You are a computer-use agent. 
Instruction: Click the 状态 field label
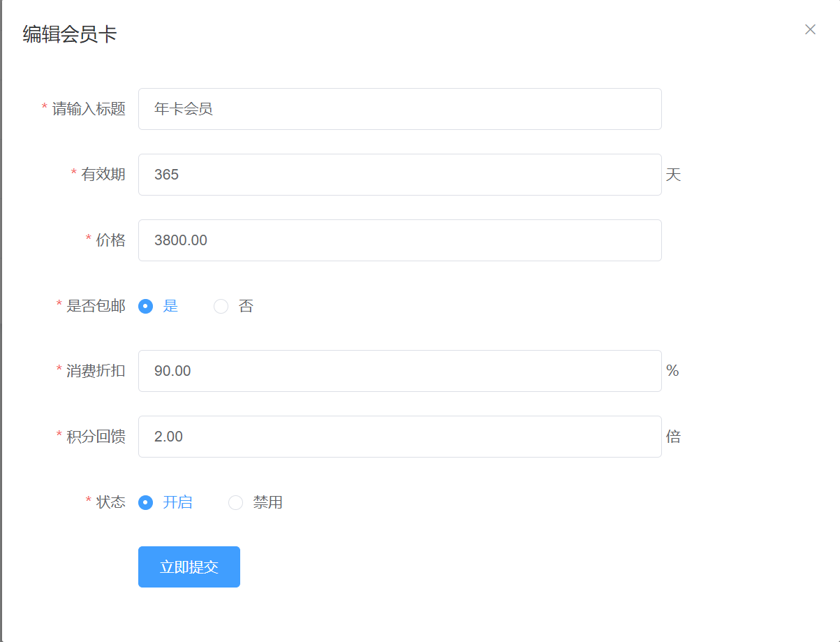point(110,502)
